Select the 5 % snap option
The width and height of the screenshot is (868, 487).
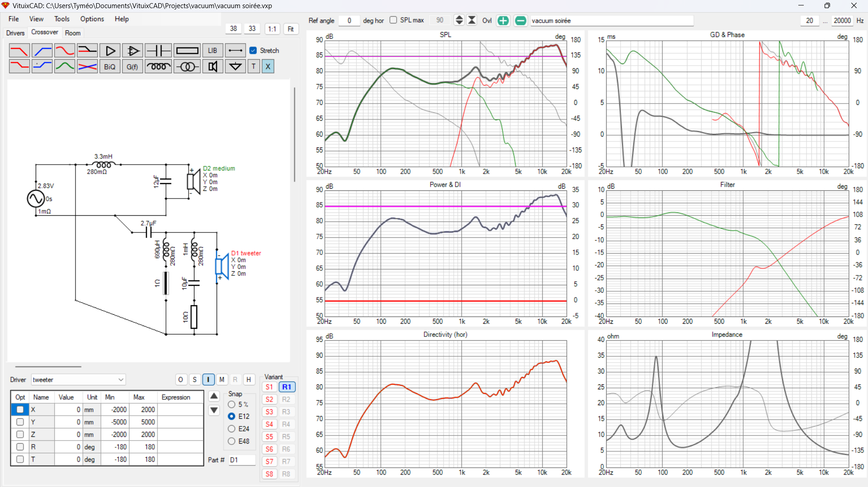click(x=232, y=404)
